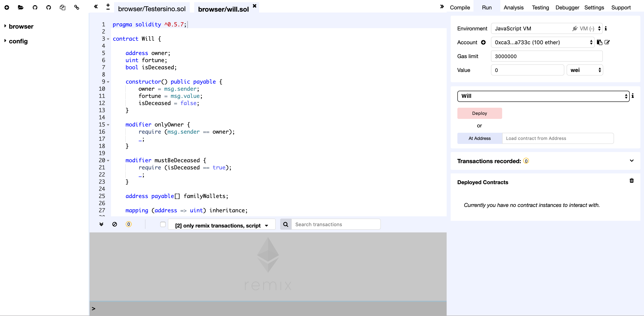
Task: Click the At Address button
Action: 480,138
